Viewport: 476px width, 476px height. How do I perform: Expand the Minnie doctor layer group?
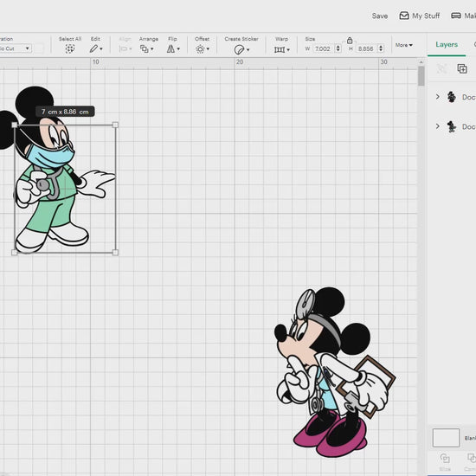point(437,97)
